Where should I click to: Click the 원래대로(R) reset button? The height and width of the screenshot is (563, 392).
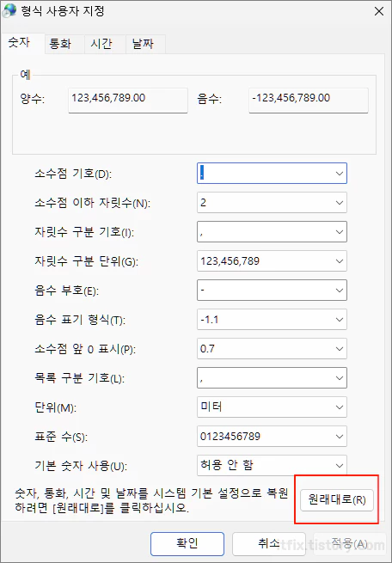(x=337, y=500)
